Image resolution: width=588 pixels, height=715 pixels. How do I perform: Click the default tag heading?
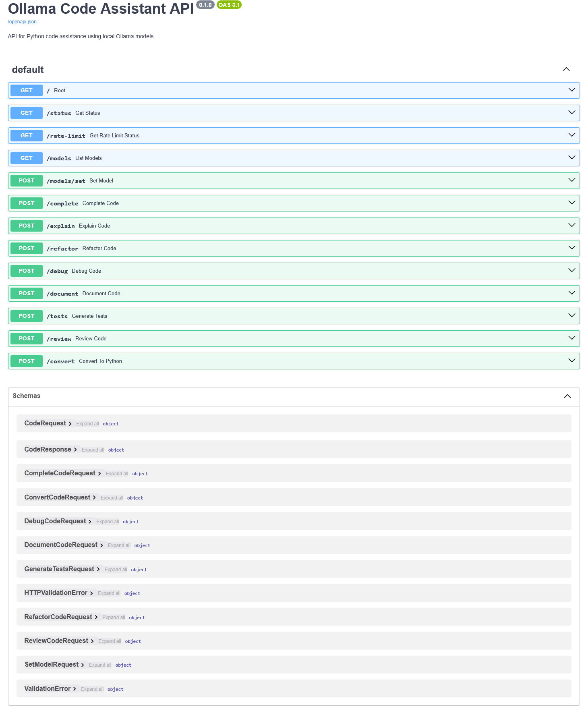click(28, 70)
